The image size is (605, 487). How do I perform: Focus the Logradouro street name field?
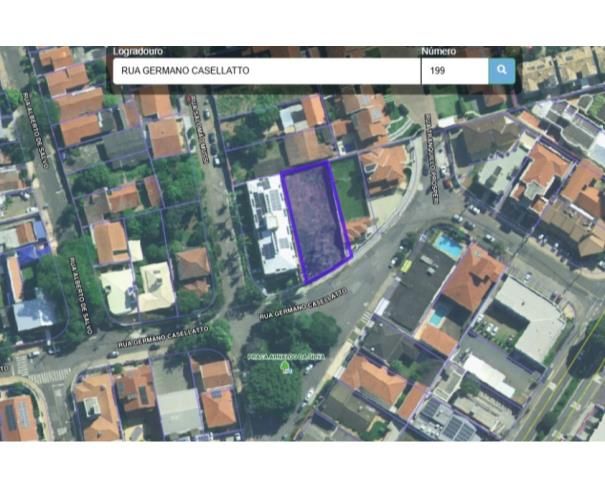pos(267,71)
